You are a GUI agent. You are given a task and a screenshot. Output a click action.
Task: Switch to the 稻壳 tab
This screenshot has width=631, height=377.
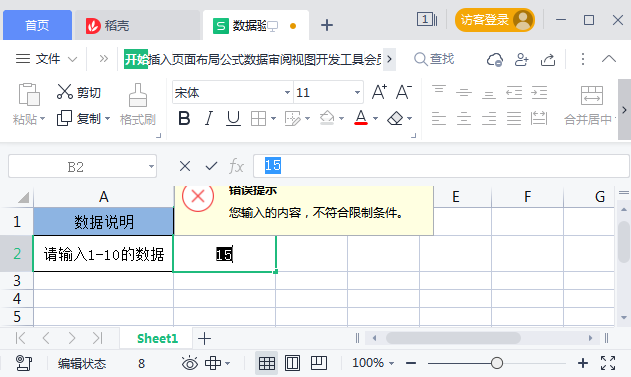pos(138,25)
